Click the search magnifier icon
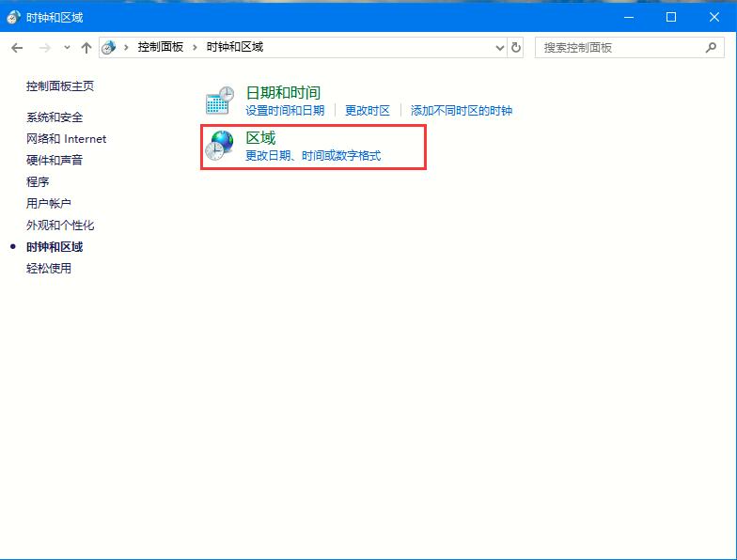Screen dimensions: 737x560 711,47
